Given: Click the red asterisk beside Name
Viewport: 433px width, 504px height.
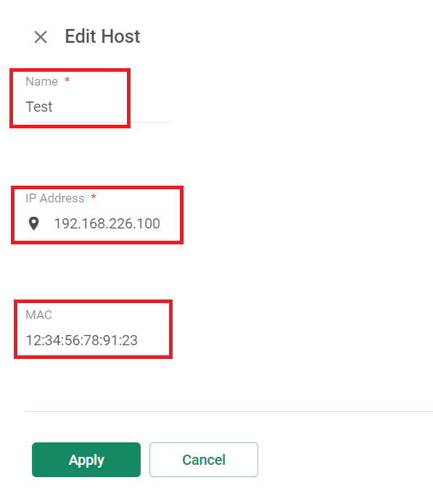Looking at the screenshot, I should point(67,80).
